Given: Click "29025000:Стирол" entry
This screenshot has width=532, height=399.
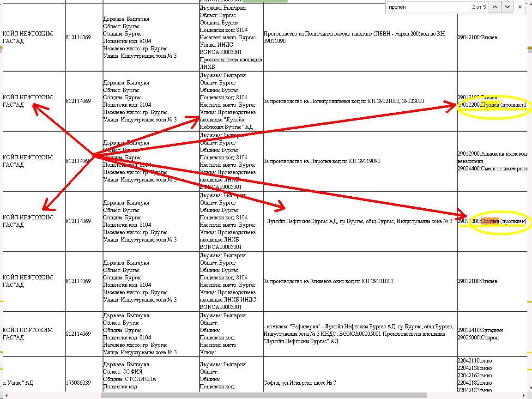Looking at the screenshot, I should click(478, 338).
